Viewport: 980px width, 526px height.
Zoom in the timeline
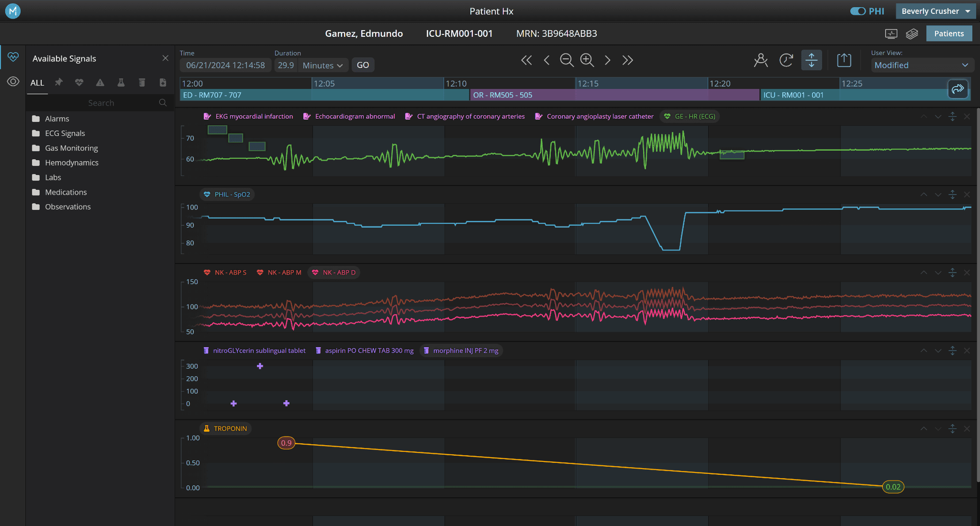(x=587, y=60)
